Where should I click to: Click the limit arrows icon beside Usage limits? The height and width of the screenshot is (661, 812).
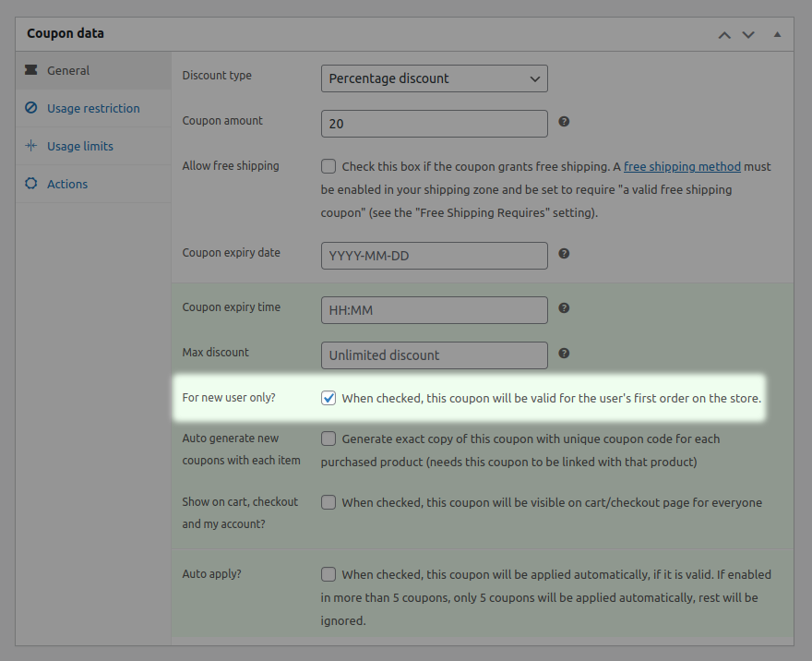(x=30, y=146)
